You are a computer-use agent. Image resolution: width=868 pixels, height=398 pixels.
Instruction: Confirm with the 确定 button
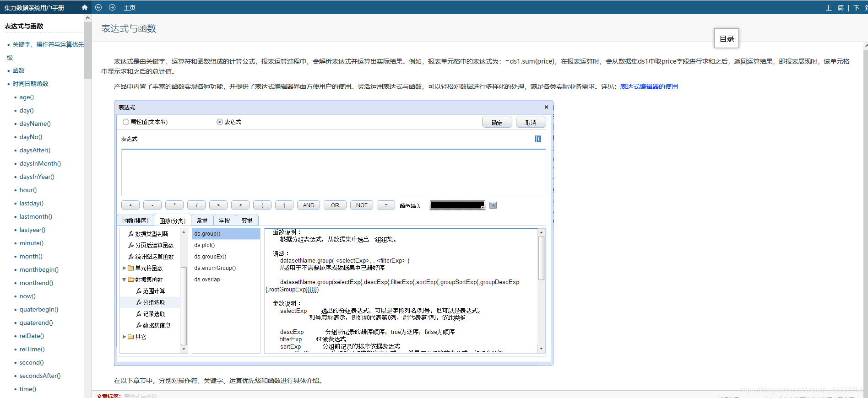coord(497,123)
